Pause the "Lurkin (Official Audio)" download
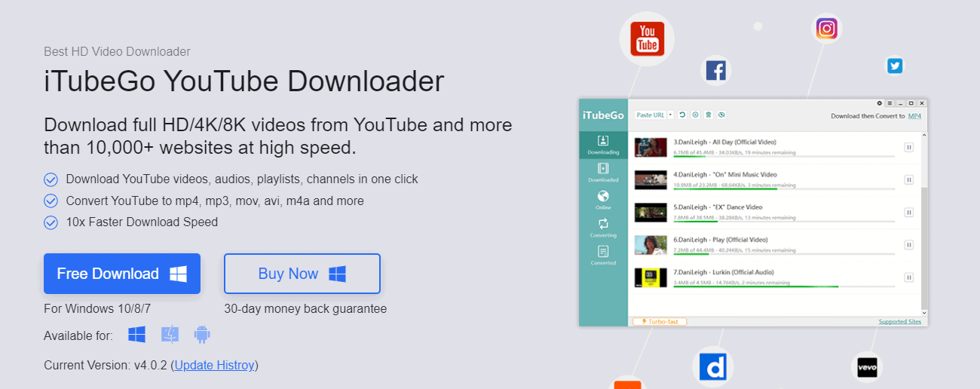Viewport: 980px width, 389px height. [x=908, y=277]
